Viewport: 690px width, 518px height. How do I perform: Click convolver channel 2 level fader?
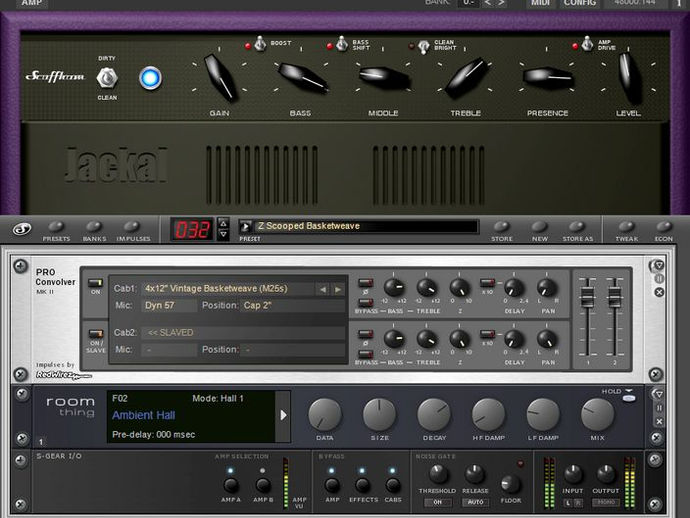[x=615, y=297]
